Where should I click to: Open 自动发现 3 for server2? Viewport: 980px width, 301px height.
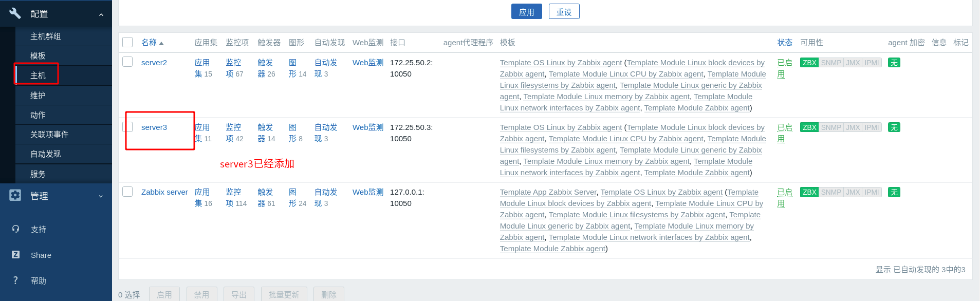(326, 68)
